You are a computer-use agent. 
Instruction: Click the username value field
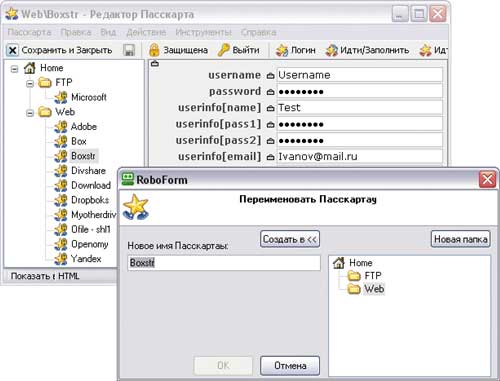tap(360, 75)
